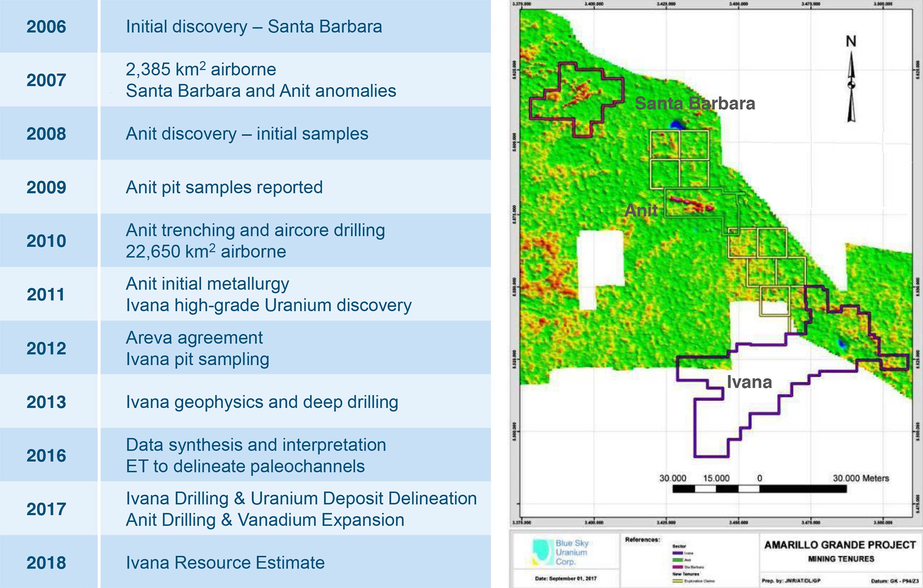Screen dimensions: 923x588
Task: Click the Blue Sky Uranium Corp. logo
Action: tap(560, 552)
